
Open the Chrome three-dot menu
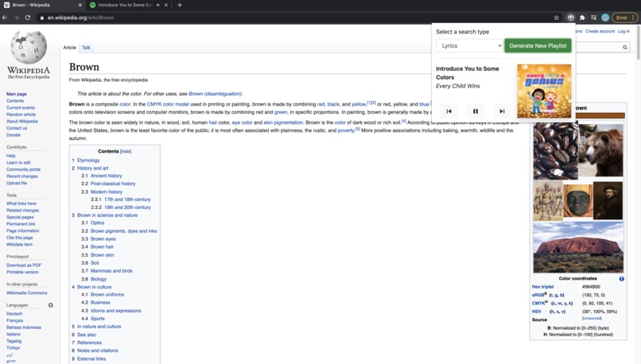633,17
